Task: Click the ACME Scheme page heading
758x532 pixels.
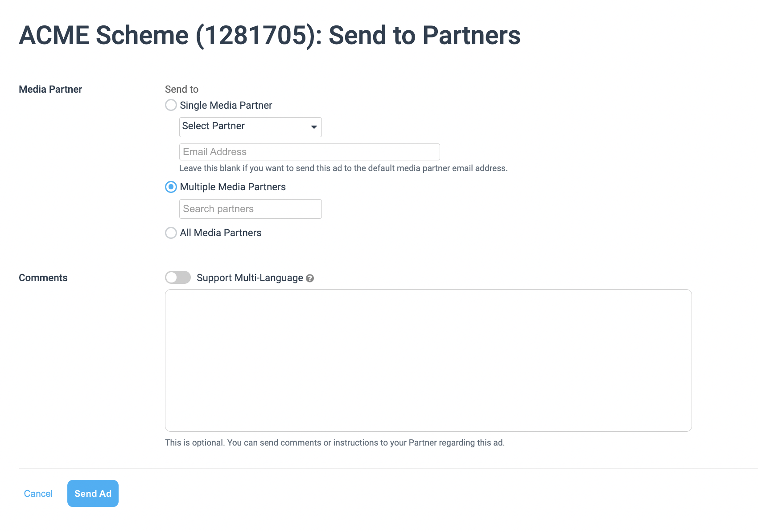Action: pos(270,35)
